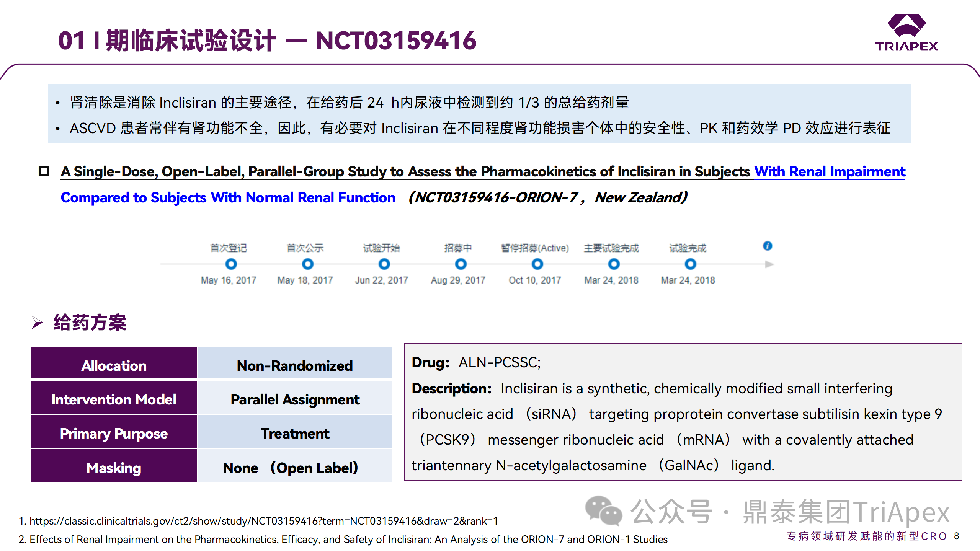Image resolution: width=980 pixels, height=551 pixels.
Task: Select the Aug 29, 2017 招募中 marker
Action: 461,264
